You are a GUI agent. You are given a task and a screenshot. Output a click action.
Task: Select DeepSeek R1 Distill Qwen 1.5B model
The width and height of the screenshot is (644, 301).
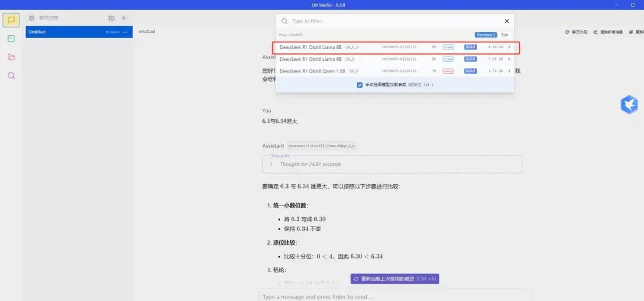(x=394, y=71)
